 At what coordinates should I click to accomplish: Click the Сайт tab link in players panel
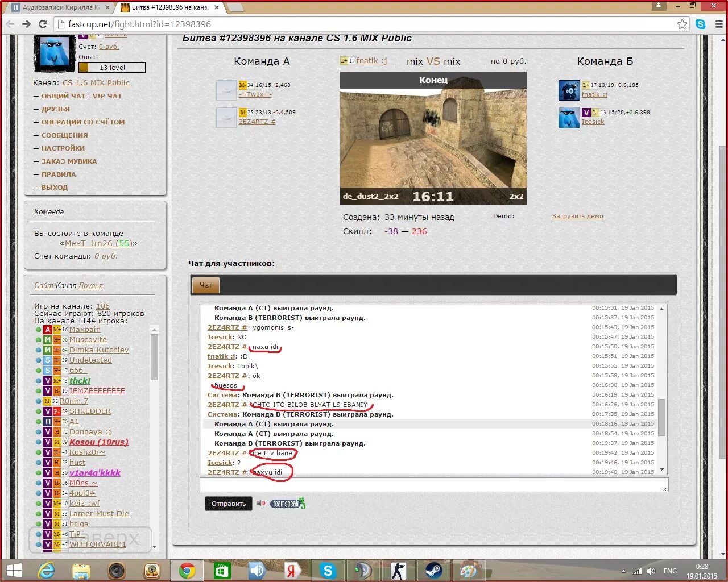44,285
